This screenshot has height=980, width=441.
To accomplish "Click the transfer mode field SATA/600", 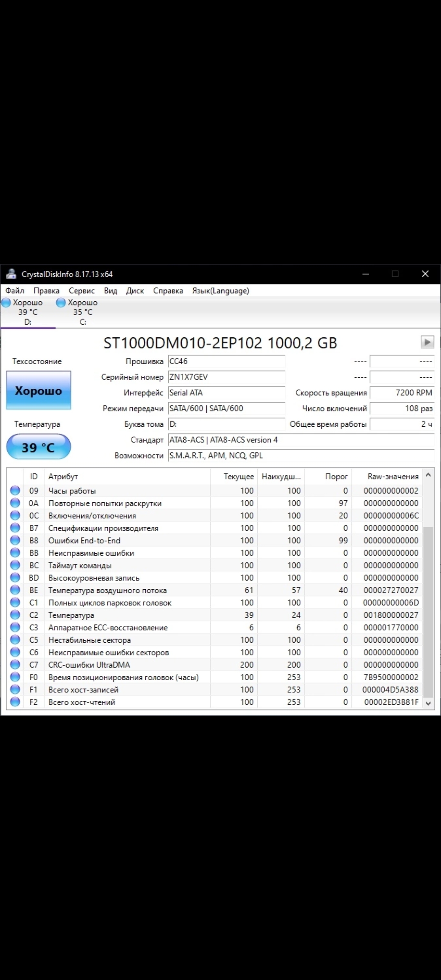I will tap(227, 408).
